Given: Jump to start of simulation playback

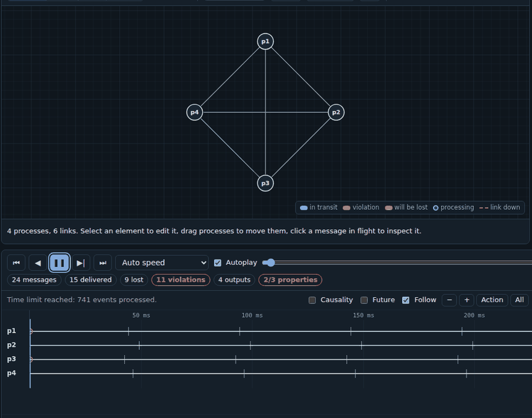Looking at the screenshot, I should click(16, 263).
